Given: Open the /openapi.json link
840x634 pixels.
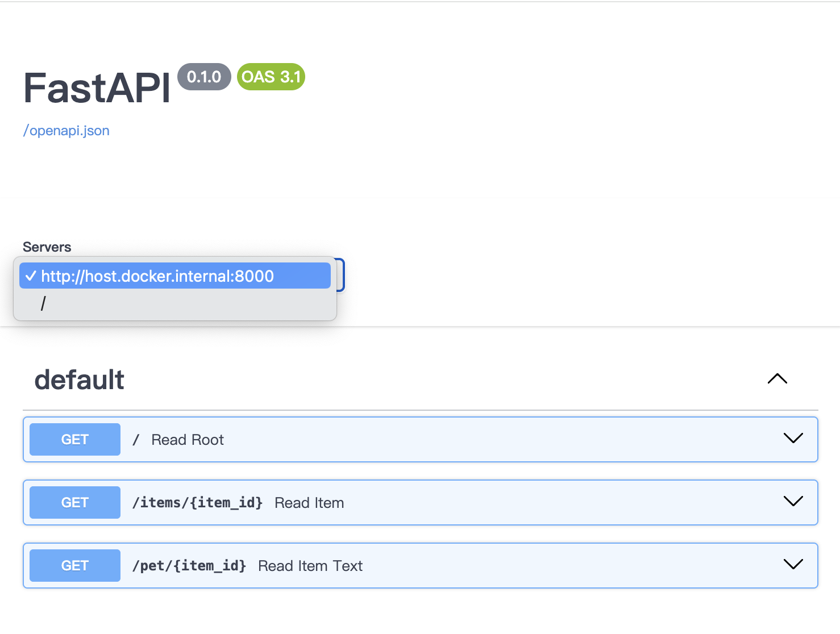Looking at the screenshot, I should [x=66, y=131].
